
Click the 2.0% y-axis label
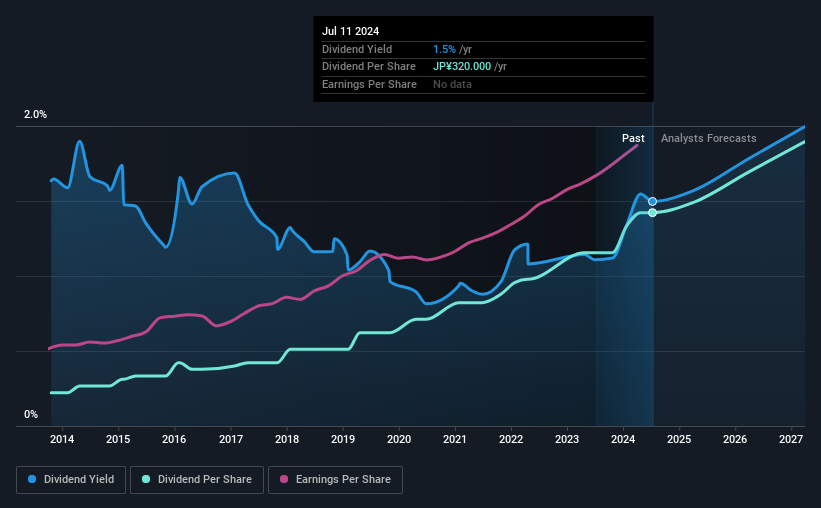click(35, 114)
